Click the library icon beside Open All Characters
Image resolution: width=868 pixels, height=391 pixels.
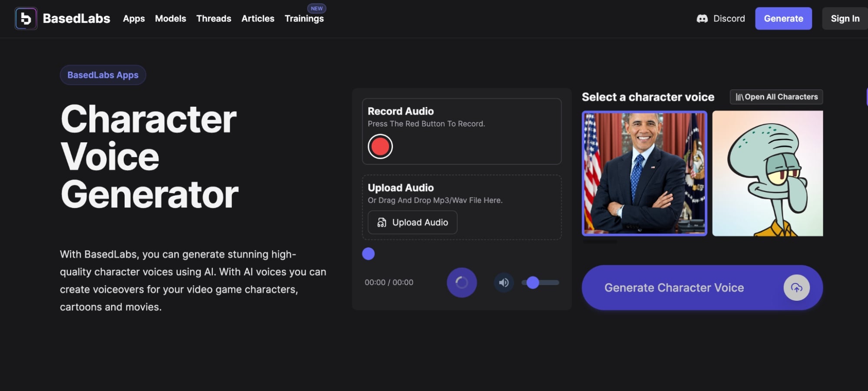tap(739, 97)
